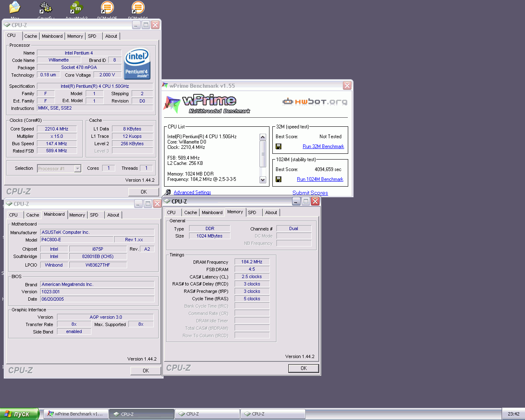This screenshot has height=420, width=525.
Task: Click the Multiplier value x 15.0
Action: pos(57,136)
